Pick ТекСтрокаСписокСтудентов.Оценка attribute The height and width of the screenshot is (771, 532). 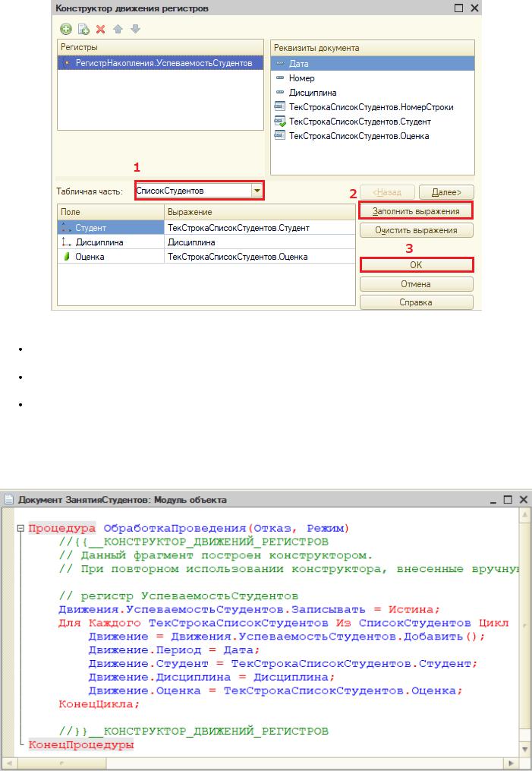[358, 136]
